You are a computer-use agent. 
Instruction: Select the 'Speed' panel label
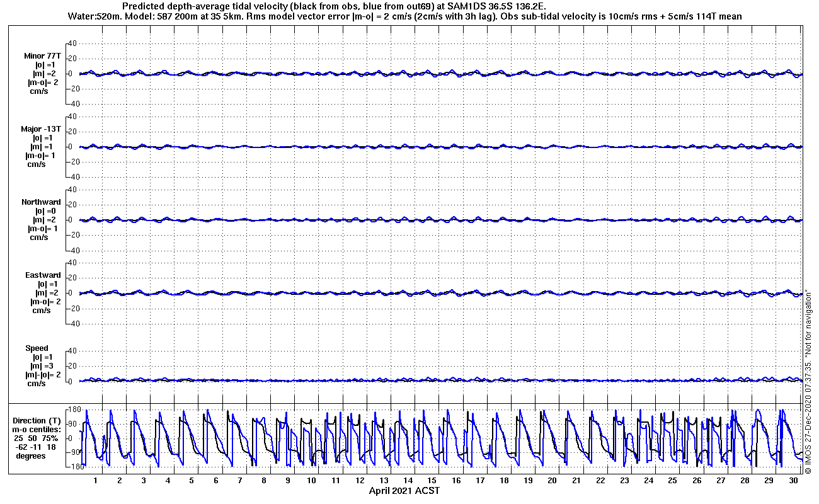tap(37, 348)
